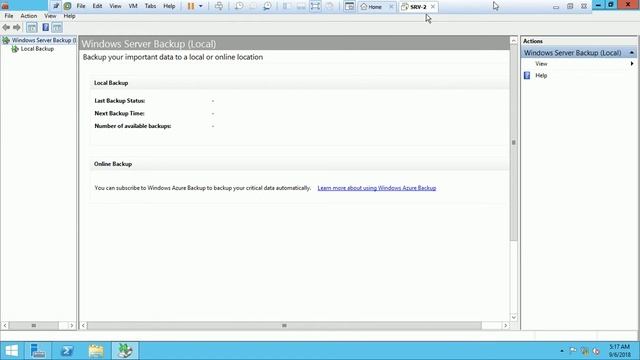Open PowerShell from taskbar
The image size is (640, 360).
coord(67,351)
